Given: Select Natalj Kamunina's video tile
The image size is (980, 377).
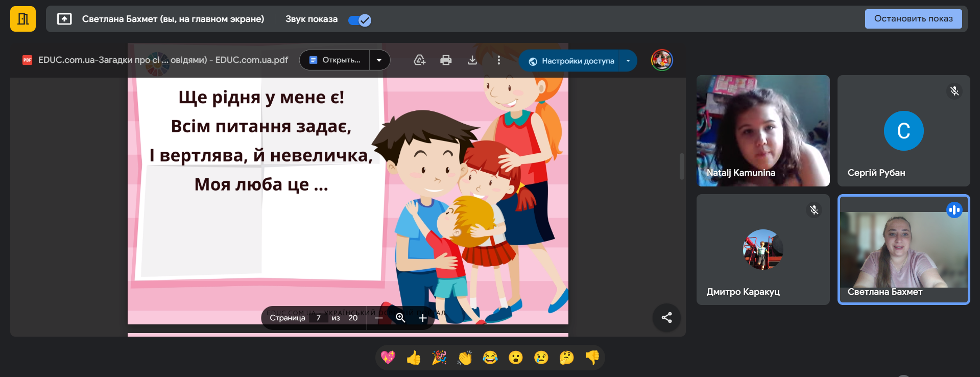Looking at the screenshot, I should pyautogui.click(x=763, y=131).
